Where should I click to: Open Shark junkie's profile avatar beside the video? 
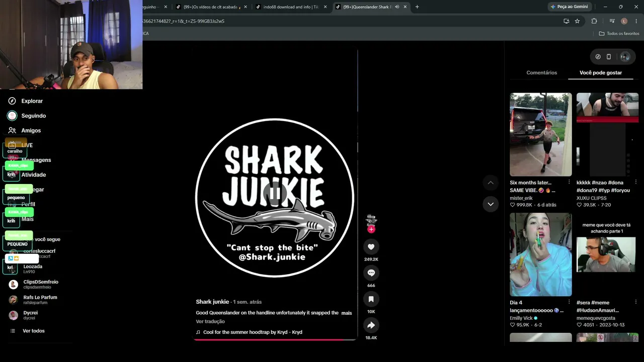coord(371,220)
